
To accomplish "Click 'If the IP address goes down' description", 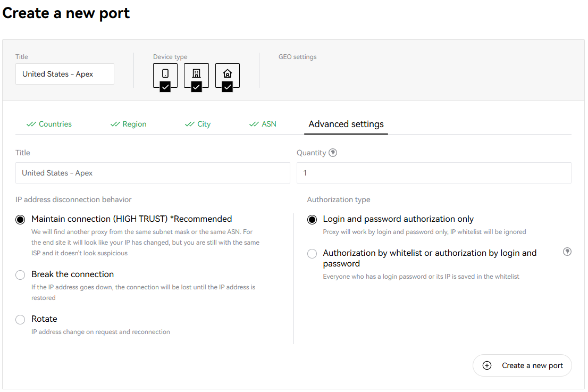I will click(x=143, y=293).
